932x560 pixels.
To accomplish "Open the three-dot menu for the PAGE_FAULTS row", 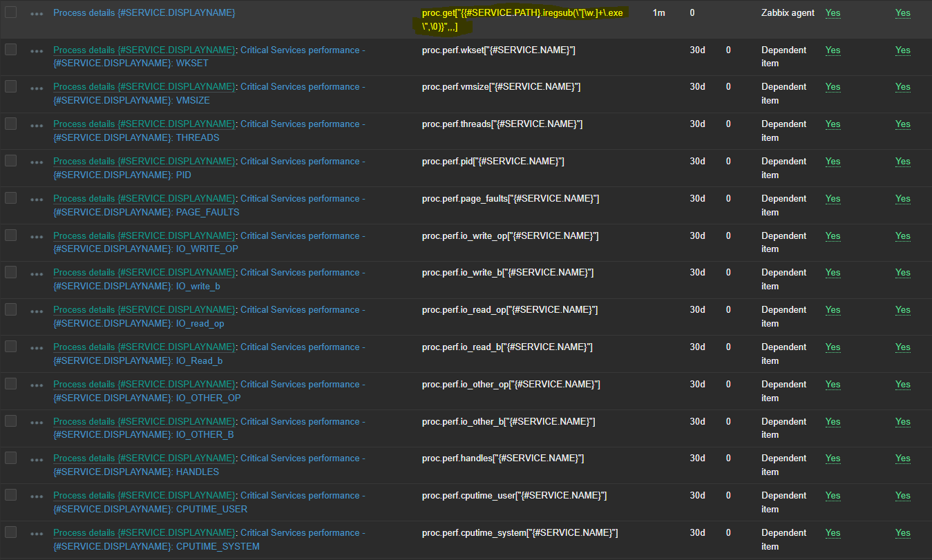I will [x=37, y=200].
